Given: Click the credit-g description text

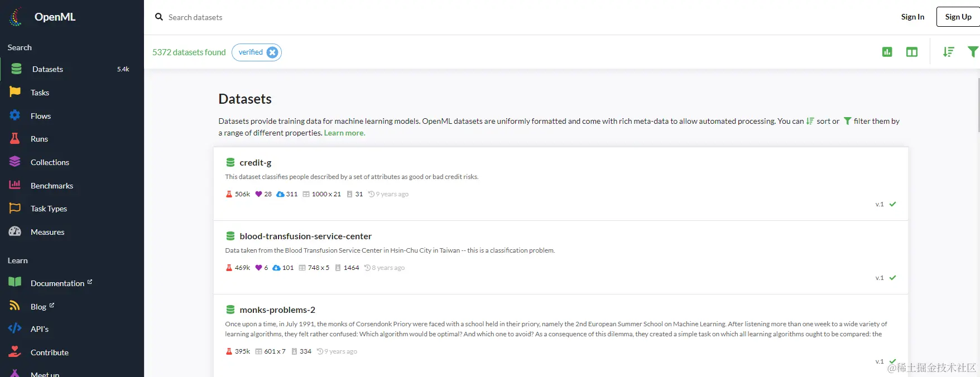Looking at the screenshot, I should point(352,177).
